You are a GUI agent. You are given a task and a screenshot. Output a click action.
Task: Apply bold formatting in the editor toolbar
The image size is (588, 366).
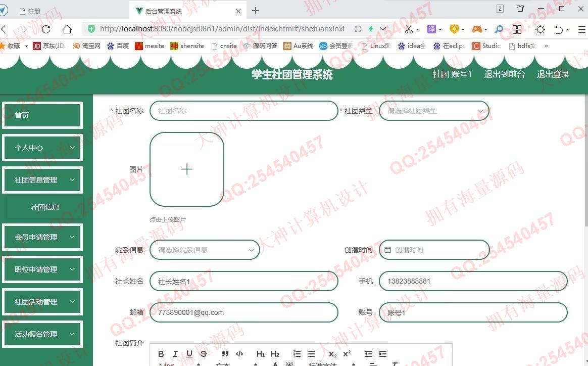pos(161,353)
